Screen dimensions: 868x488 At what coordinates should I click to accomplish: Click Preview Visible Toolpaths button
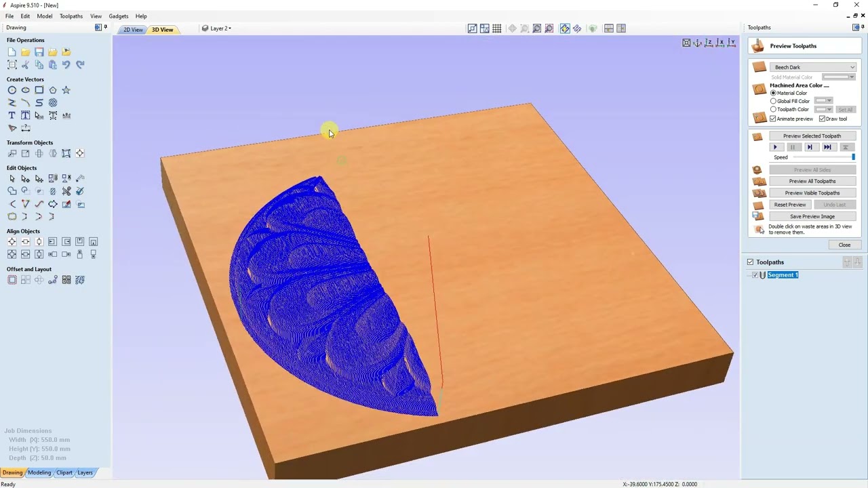[x=812, y=193]
